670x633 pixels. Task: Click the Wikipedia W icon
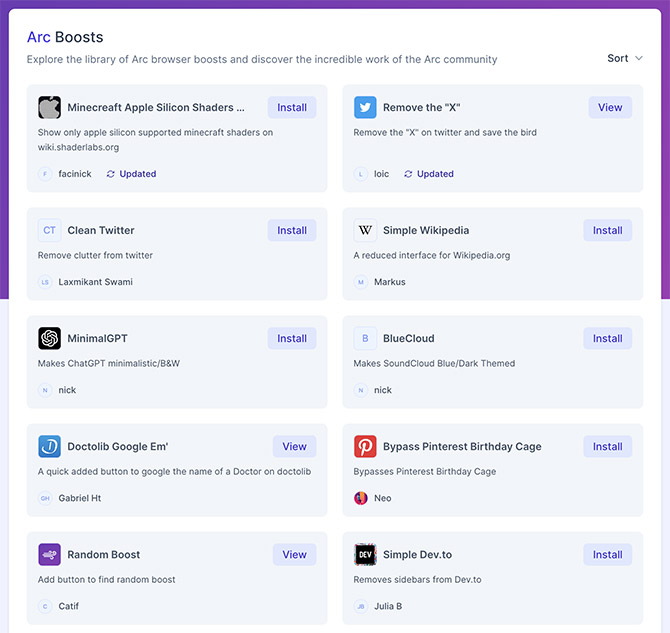[x=365, y=230]
